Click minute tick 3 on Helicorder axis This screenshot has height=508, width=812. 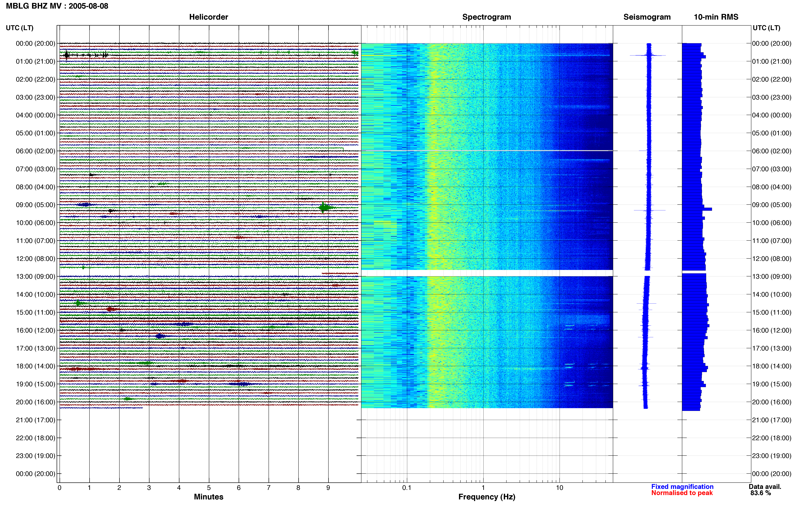tap(149, 488)
